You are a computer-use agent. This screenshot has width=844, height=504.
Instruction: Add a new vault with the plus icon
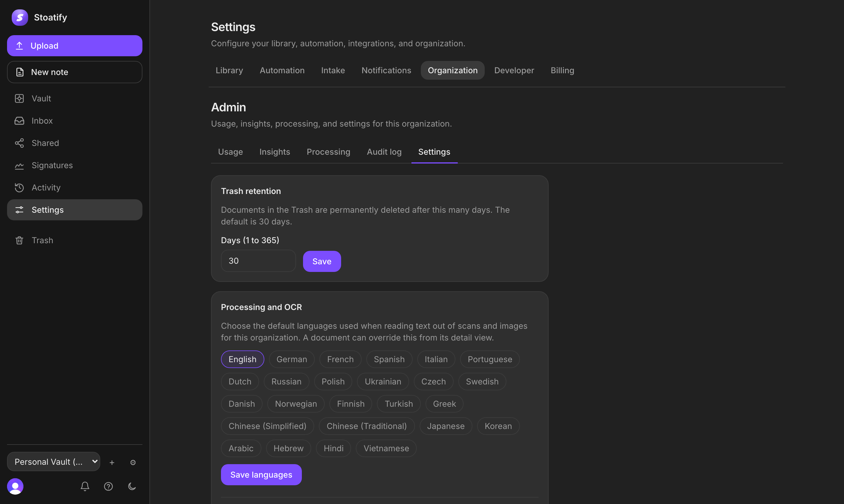(112, 462)
